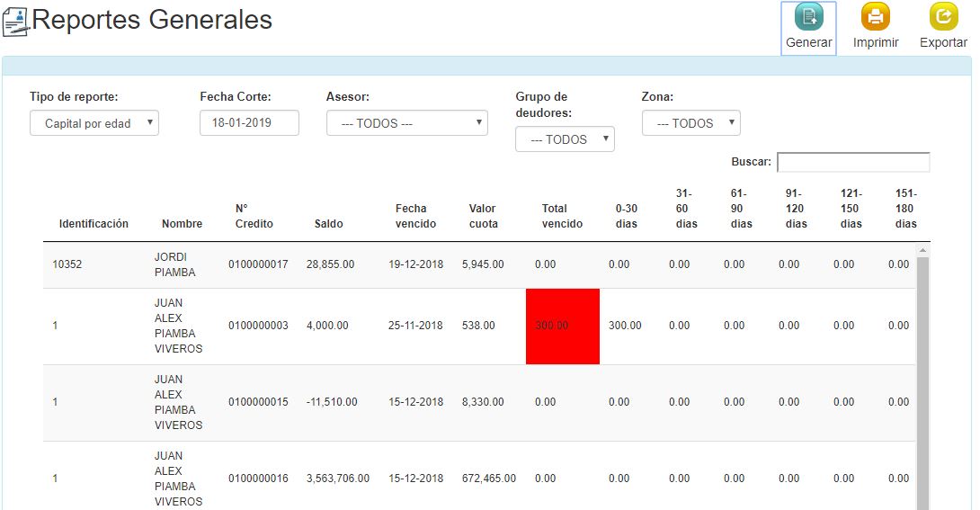980x510 pixels.
Task: Click the Fecha Corte date field
Action: pyautogui.click(x=249, y=123)
